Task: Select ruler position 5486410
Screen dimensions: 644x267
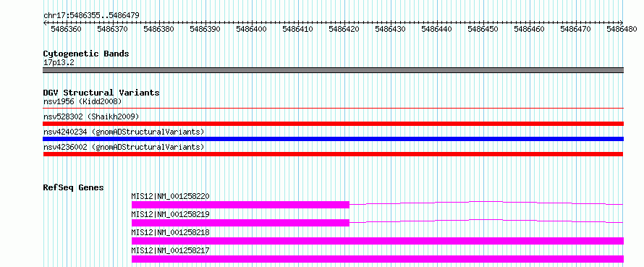Action: click(298, 29)
